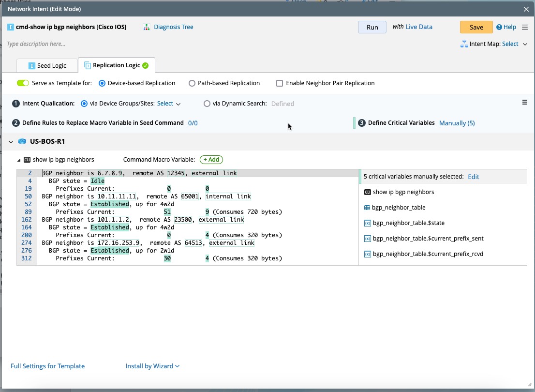Click the bgp_neighbor_table.$state variable icon
Viewport: 535px width, 392px height.
(367, 223)
